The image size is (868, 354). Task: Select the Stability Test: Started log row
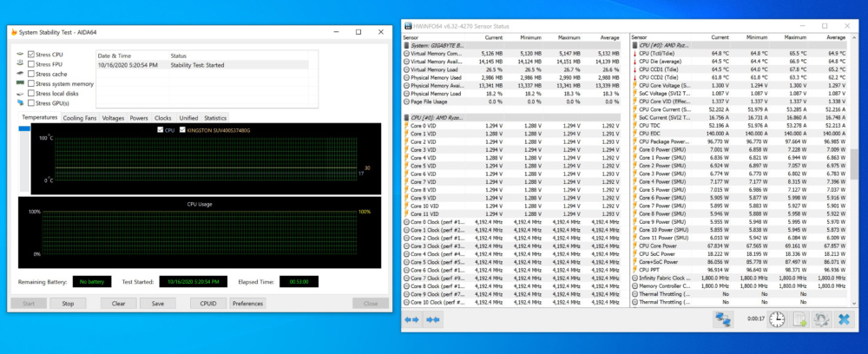pos(202,65)
